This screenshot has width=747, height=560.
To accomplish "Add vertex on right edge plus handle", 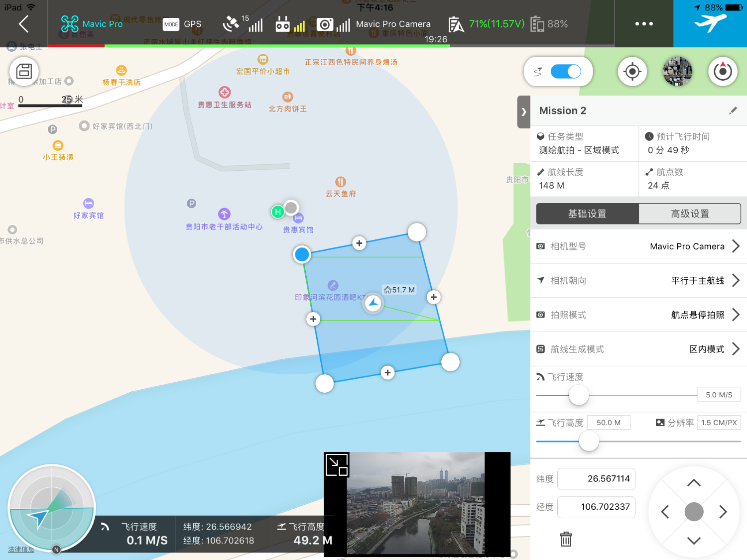I will click(x=434, y=297).
